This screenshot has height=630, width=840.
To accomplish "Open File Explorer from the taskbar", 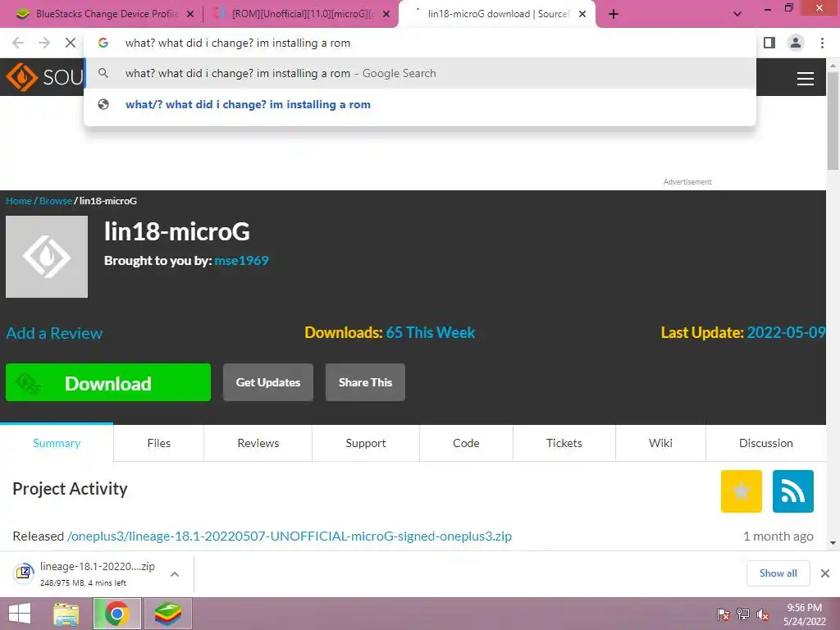I will click(66, 614).
